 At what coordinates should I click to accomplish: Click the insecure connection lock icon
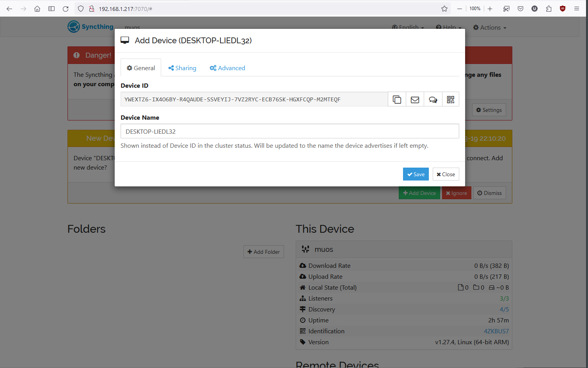pyautogui.click(x=92, y=9)
